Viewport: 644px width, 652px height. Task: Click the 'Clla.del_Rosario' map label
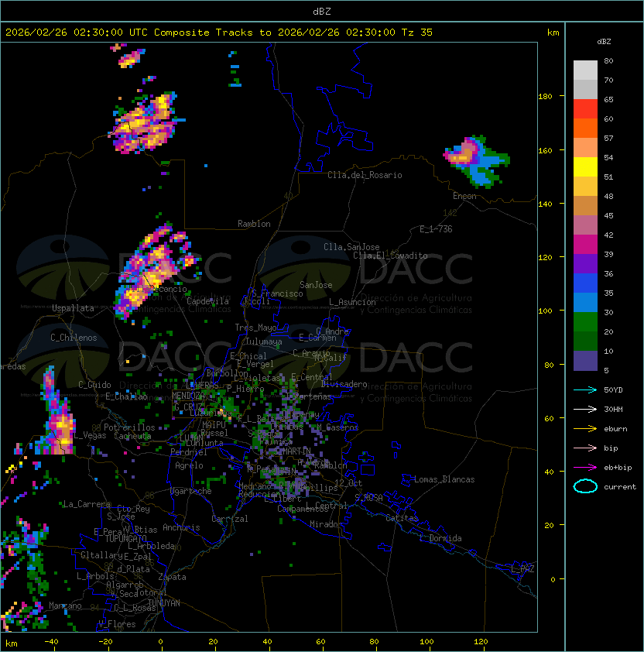365,175
